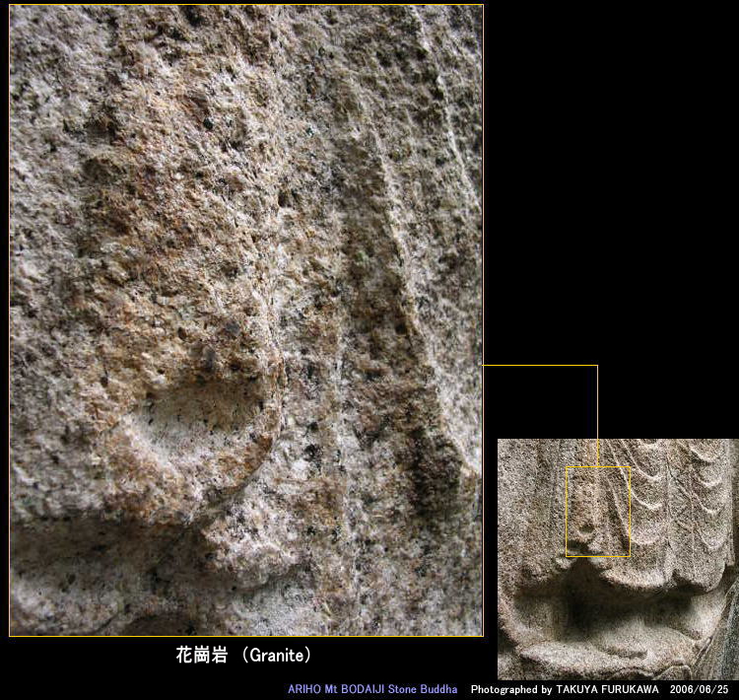
Task: Select the TAKUYA FURUKAWA photographer name
Action: [607, 689]
